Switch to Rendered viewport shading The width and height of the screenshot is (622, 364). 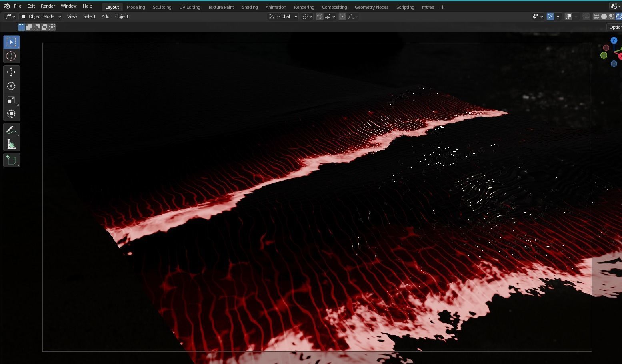click(619, 16)
